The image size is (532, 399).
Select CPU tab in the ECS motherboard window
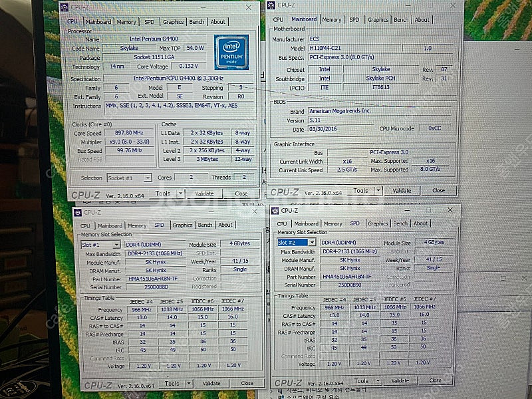tap(278, 20)
